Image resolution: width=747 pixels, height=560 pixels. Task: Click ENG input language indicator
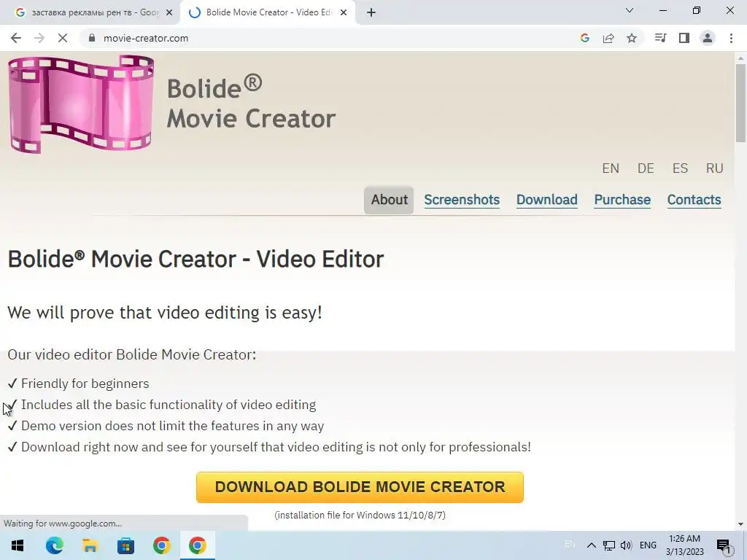coord(648,545)
